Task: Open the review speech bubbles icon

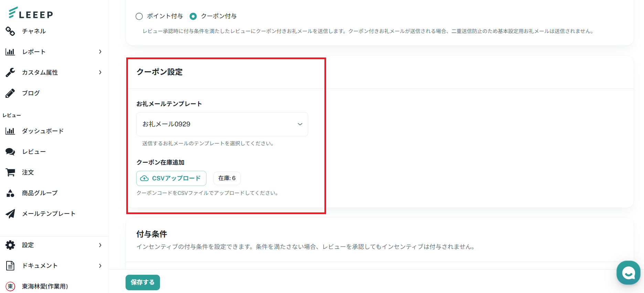Action: pos(10,152)
